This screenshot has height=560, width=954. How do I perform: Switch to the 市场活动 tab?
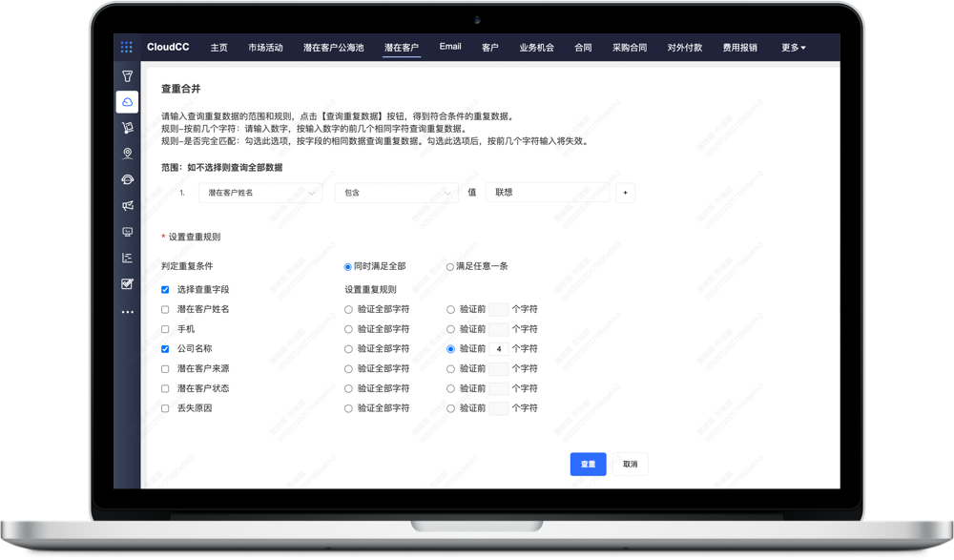pyautogui.click(x=265, y=47)
